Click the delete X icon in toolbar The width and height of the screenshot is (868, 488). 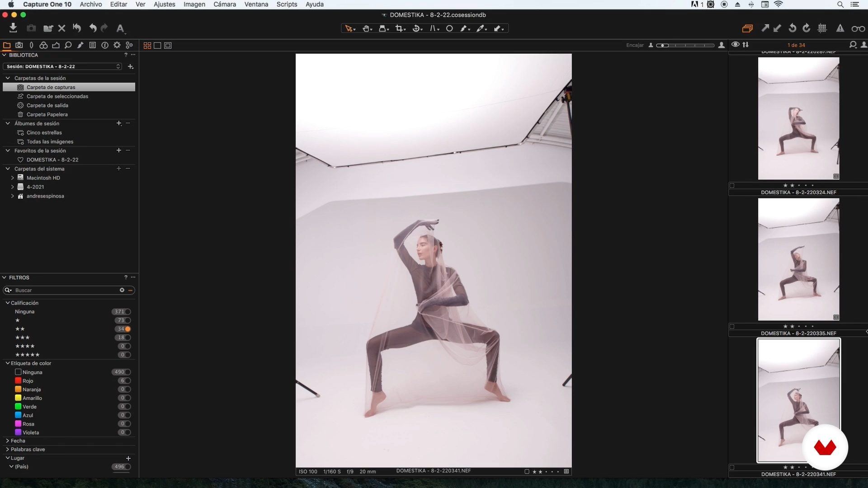[x=62, y=28]
